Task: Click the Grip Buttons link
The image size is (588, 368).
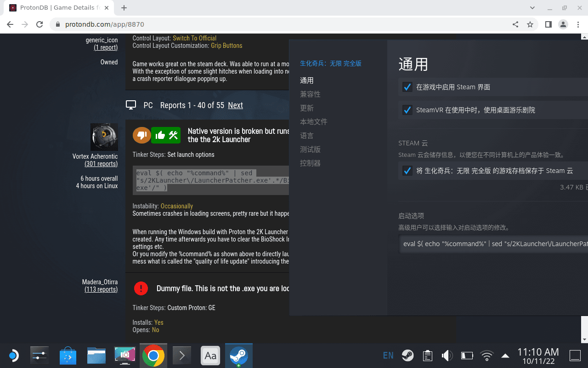Action: [226, 46]
